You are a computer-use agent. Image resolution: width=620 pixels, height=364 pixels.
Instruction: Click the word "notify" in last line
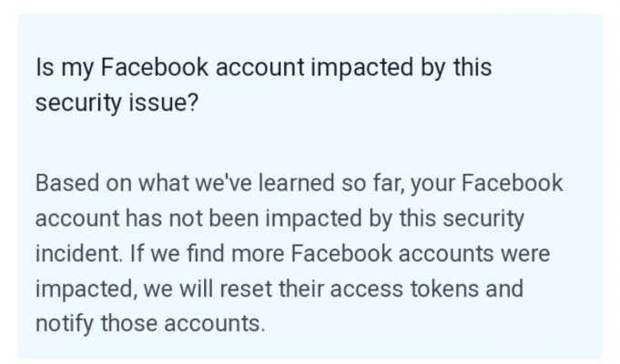(65, 324)
